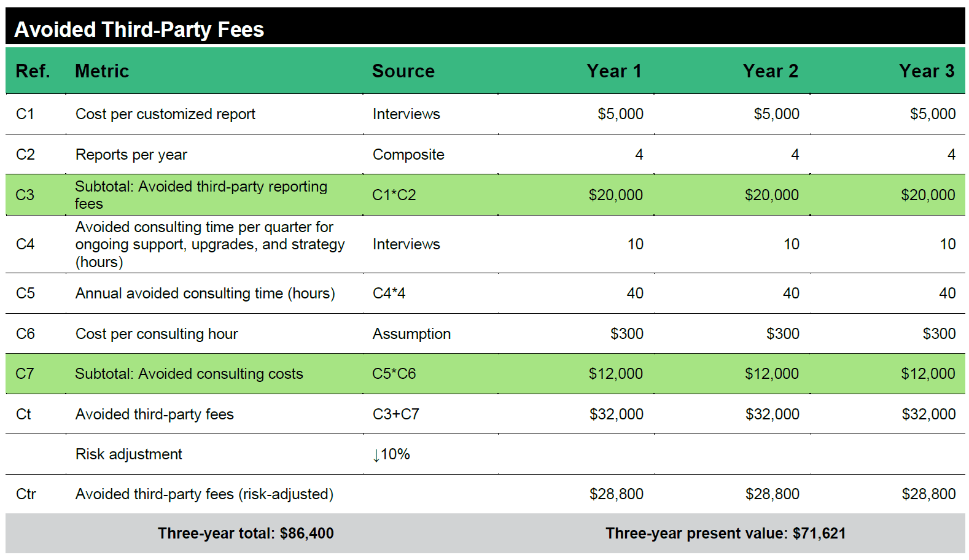Click the C1*C2 source formula cell
The height and width of the screenshot is (560, 969).
[394, 195]
